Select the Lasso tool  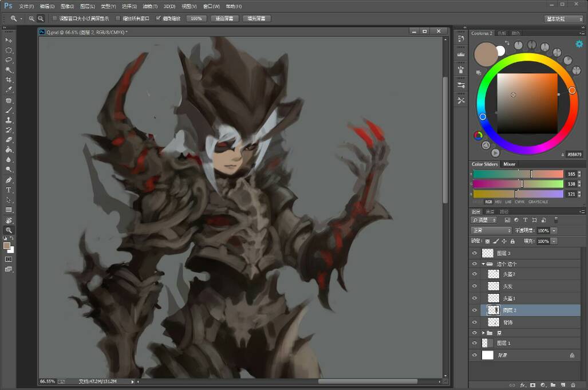pyautogui.click(x=9, y=60)
